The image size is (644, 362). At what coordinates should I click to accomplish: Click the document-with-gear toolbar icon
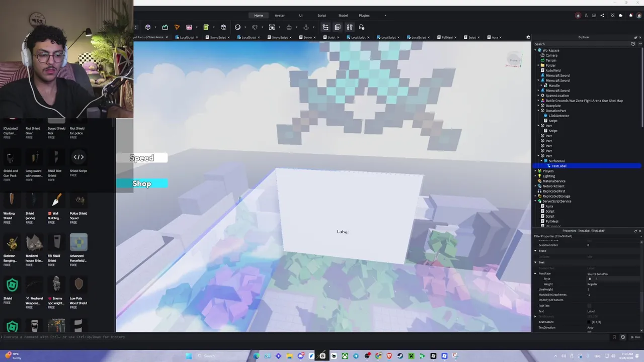pyautogui.click(x=361, y=27)
